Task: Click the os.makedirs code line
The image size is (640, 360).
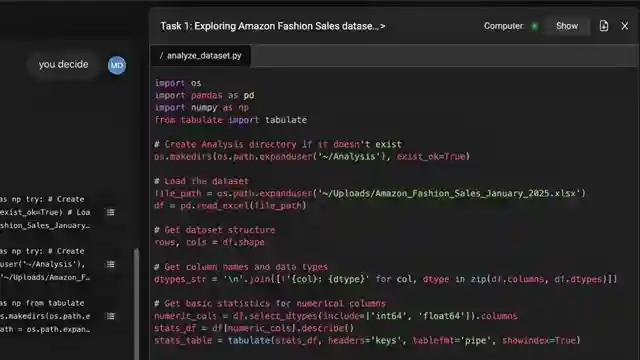Action: click(312, 157)
